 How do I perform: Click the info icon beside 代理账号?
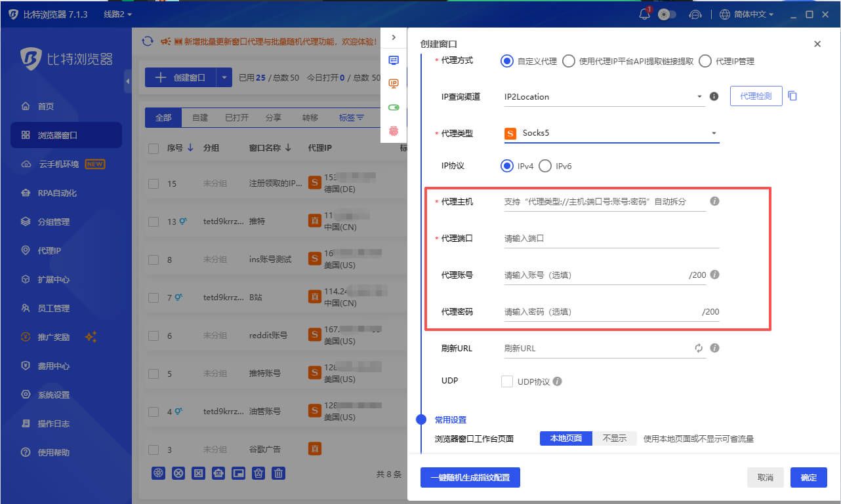coord(715,275)
